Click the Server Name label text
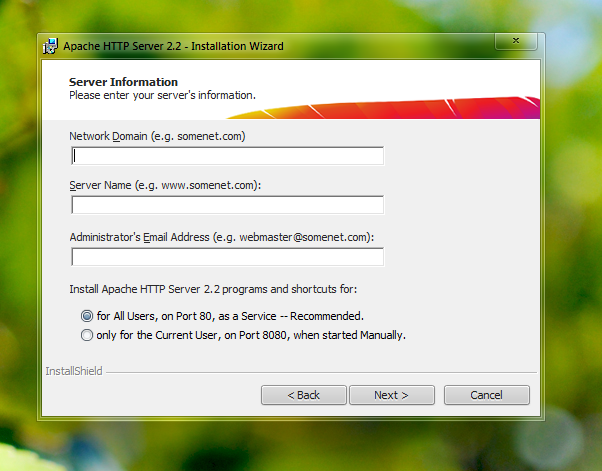The image size is (602, 471). pos(165,185)
